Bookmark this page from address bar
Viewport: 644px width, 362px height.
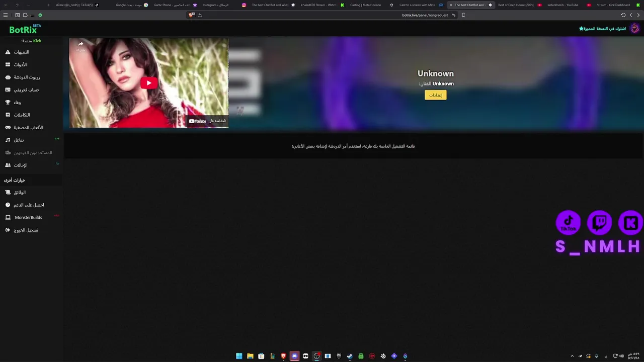tap(463, 15)
